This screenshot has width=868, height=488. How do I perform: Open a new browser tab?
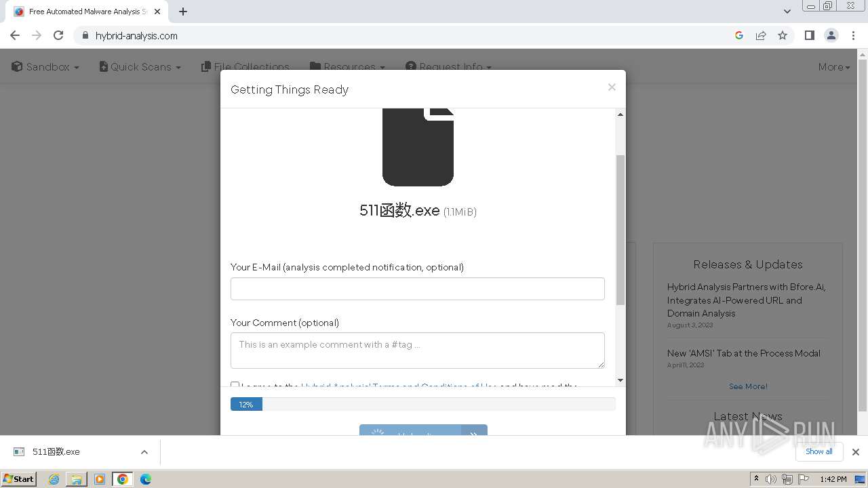(183, 12)
